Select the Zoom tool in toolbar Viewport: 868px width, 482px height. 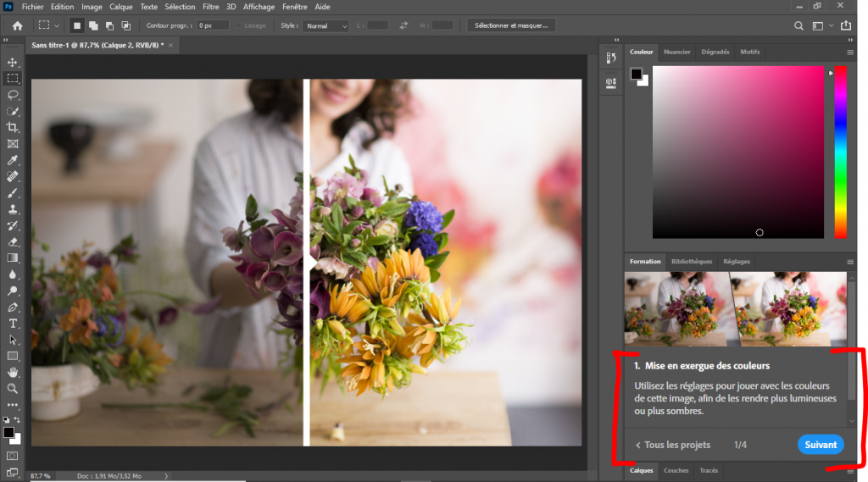coord(13,388)
